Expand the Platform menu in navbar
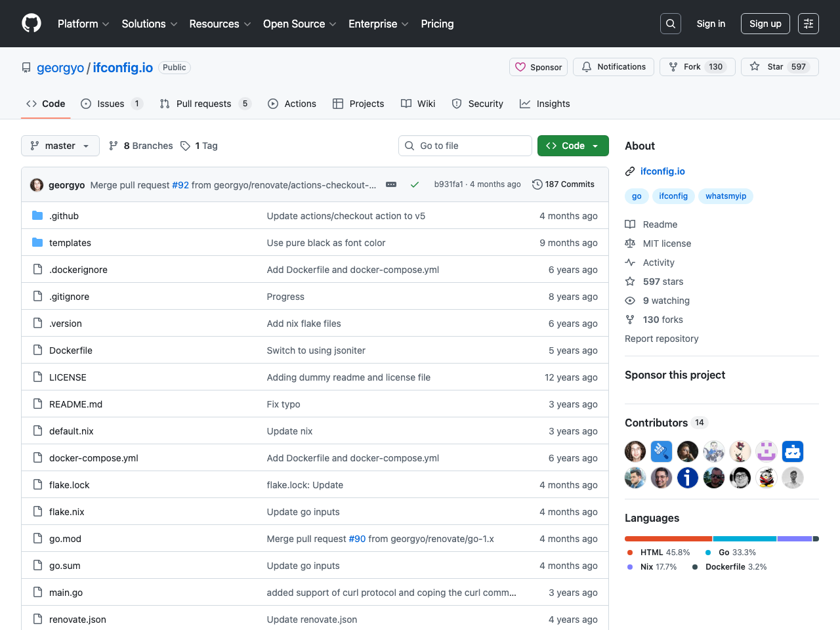The image size is (840, 630). (x=83, y=24)
